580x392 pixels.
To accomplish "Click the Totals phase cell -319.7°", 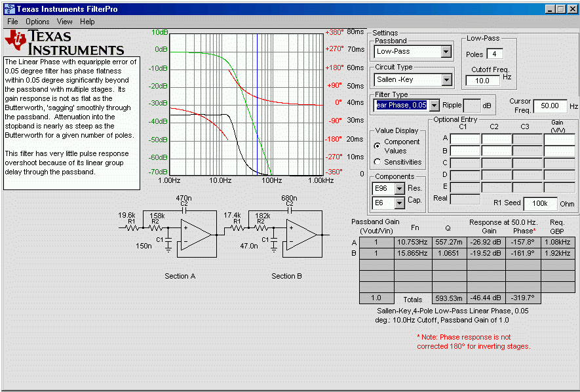I will (x=523, y=298).
